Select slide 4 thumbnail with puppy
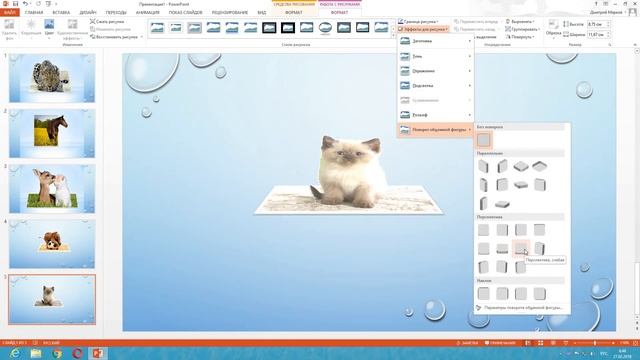This screenshot has height=360, width=640. pos(52,244)
